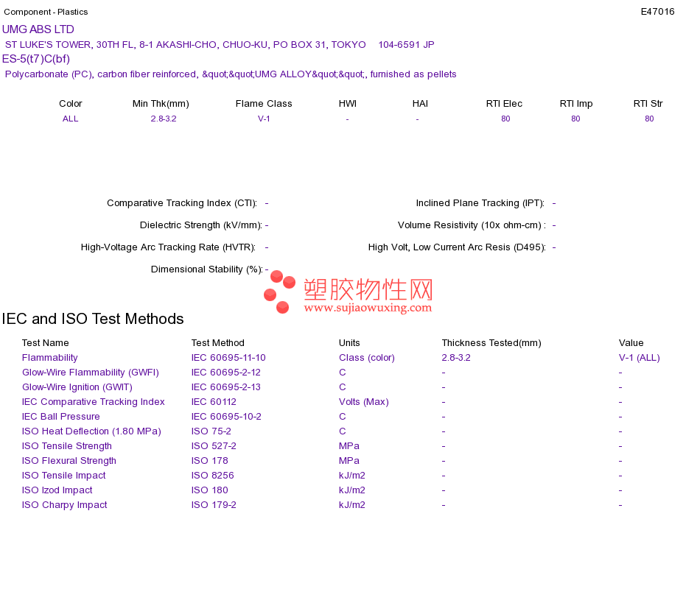Click the ISO 179-2 test method

(x=214, y=504)
